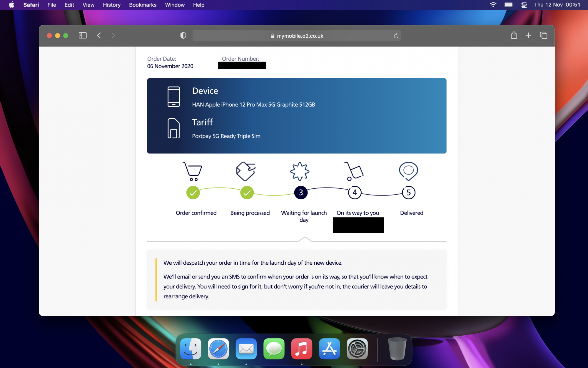Launch Music from the Dock
This screenshot has width=588, height=368.
(x=301, y=349)
